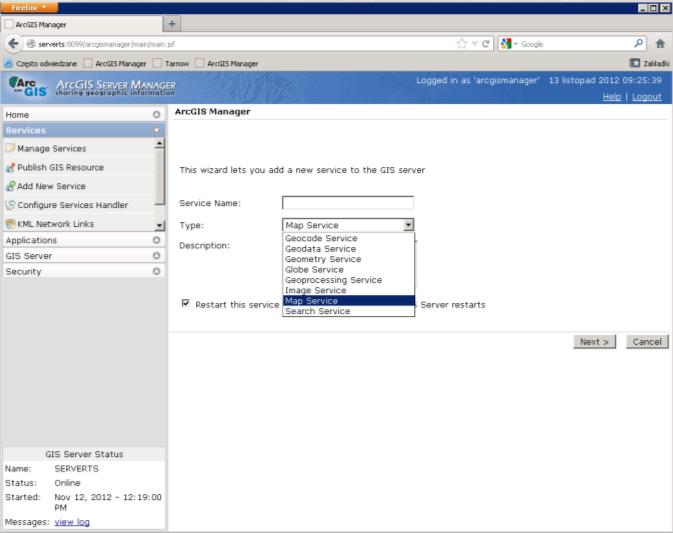Click the Cancel button

(647, 342)
